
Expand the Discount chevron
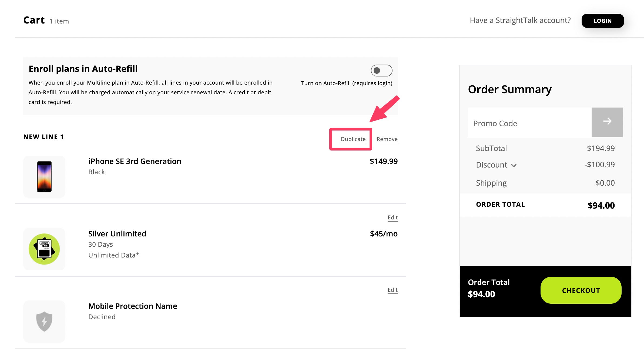click(x=514, y=165)
